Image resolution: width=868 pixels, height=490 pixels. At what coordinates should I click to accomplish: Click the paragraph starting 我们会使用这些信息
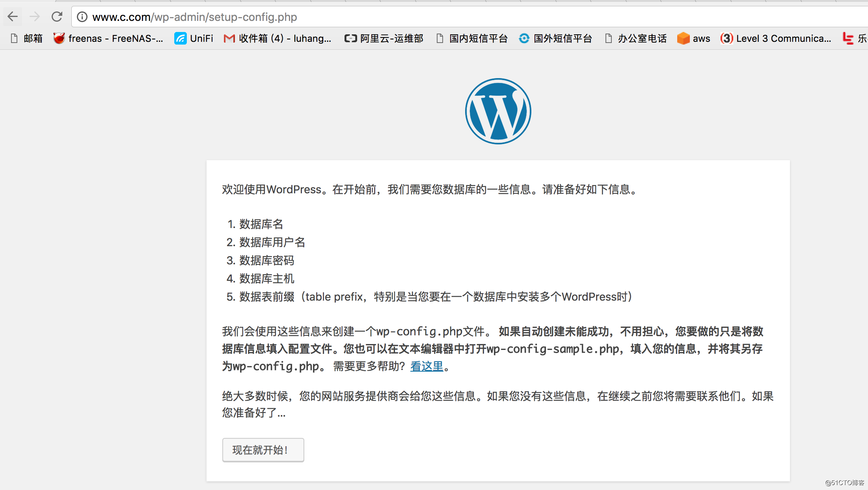[x=493, y=349]
